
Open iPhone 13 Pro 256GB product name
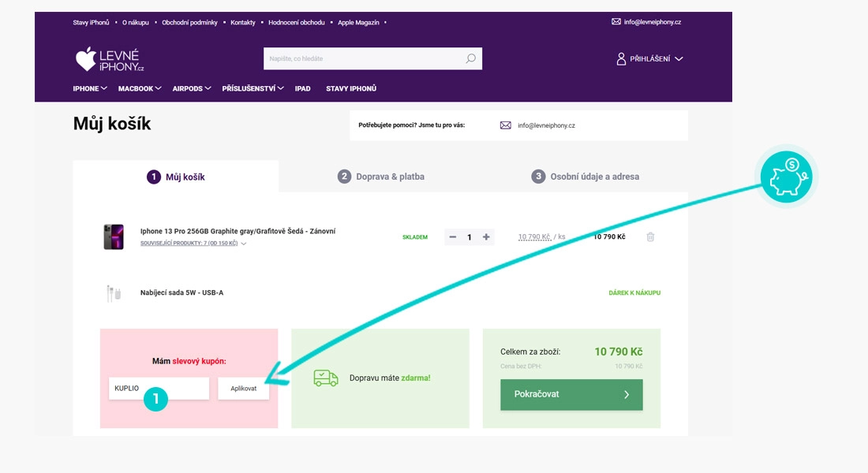[238, 231]
